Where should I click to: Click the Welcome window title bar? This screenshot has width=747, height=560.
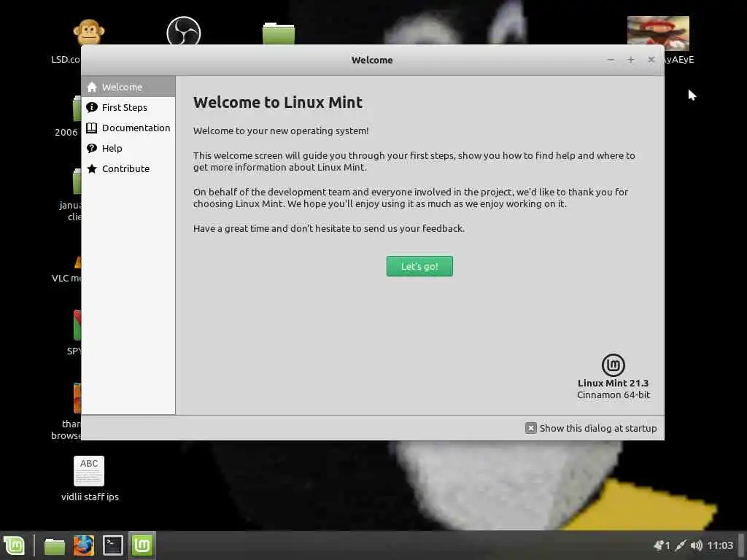pos(372,60)
